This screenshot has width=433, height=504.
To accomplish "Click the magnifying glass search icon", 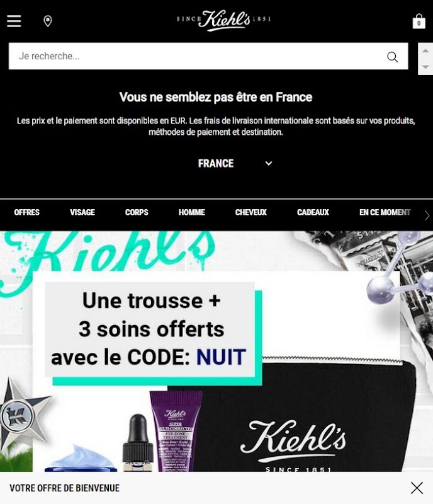I will pos(392,57).
